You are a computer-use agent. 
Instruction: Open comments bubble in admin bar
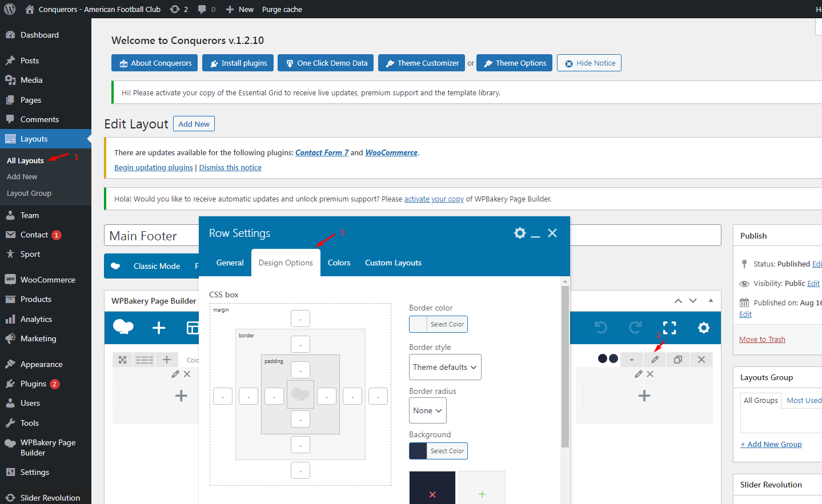point(206,9)
